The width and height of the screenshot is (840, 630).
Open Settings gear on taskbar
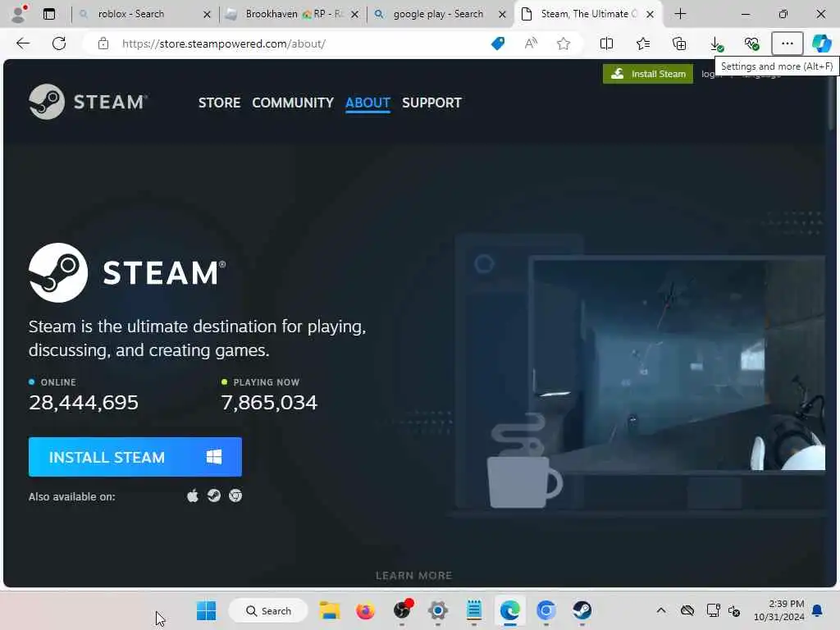(x=438, y=610)
